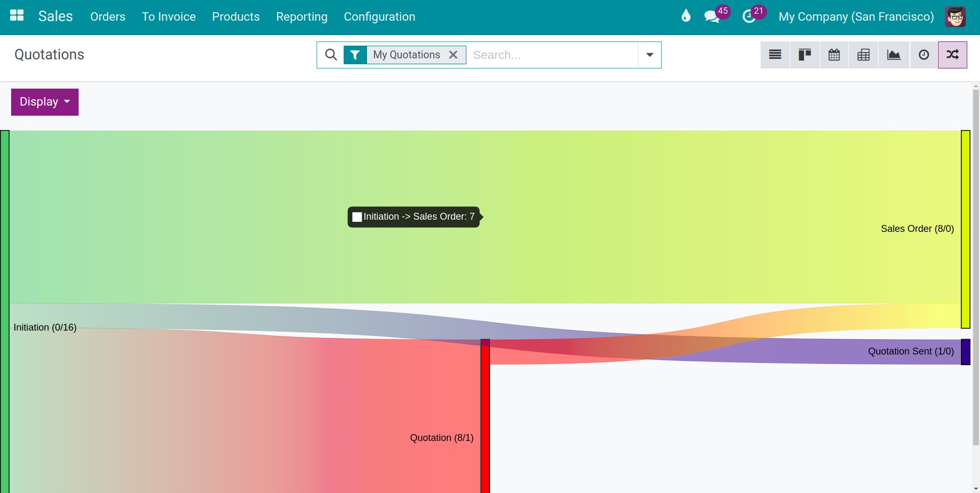The image size is (980, 493).
Task: Click the Quotations breadcrumb title
Action: 49,55
